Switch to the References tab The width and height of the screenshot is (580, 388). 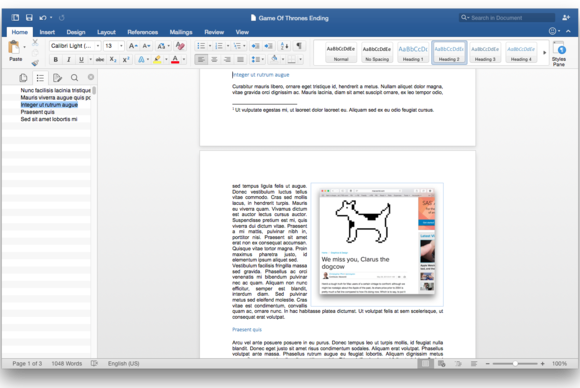[x=142, y=32]
